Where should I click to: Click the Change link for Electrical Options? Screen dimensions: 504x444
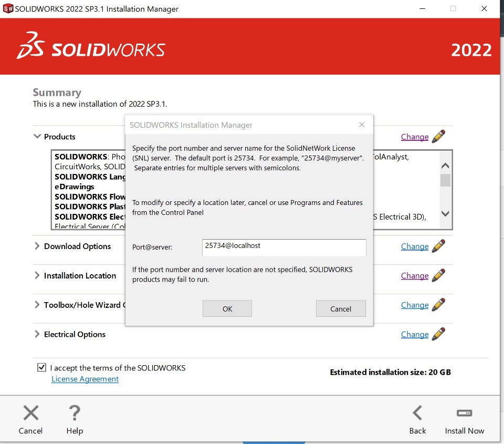coord(415,334)
